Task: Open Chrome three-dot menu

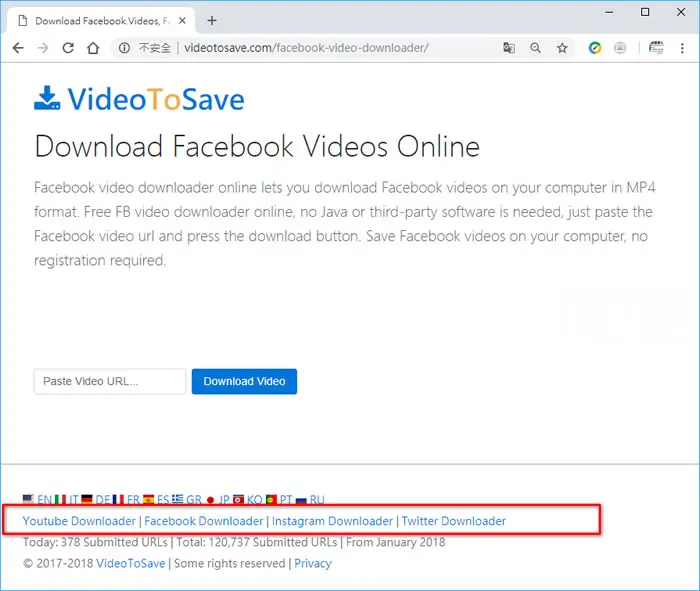Action: [x=682, y=48]
